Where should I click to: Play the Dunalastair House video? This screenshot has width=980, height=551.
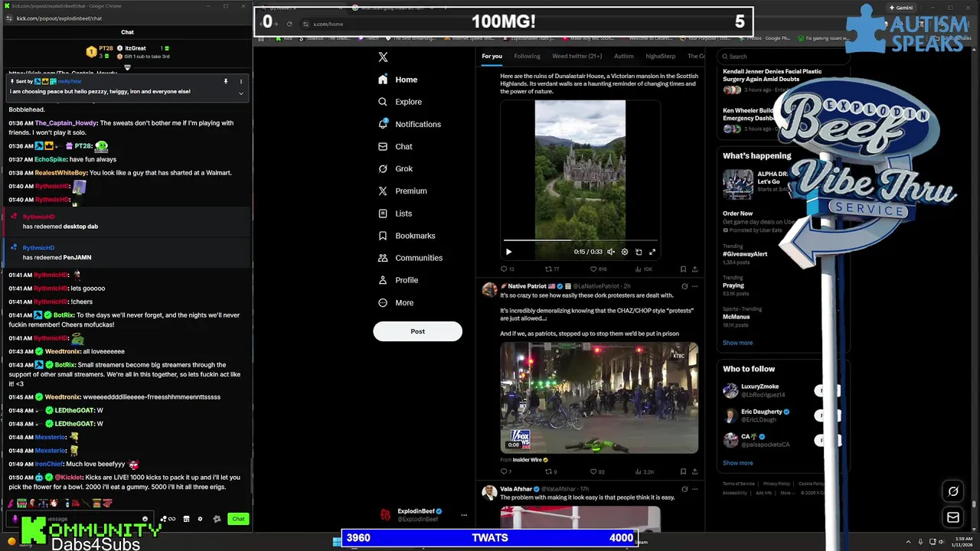pos(508,252)
